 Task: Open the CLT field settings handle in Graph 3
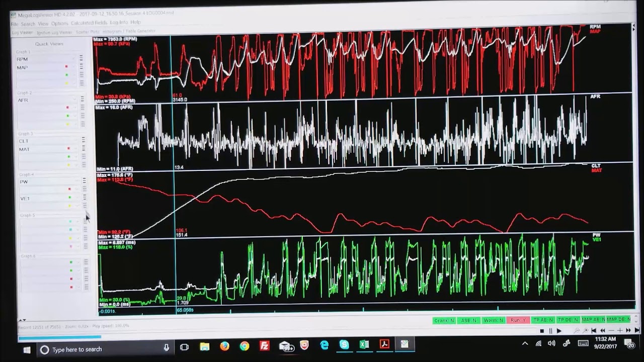coord(84,141)
